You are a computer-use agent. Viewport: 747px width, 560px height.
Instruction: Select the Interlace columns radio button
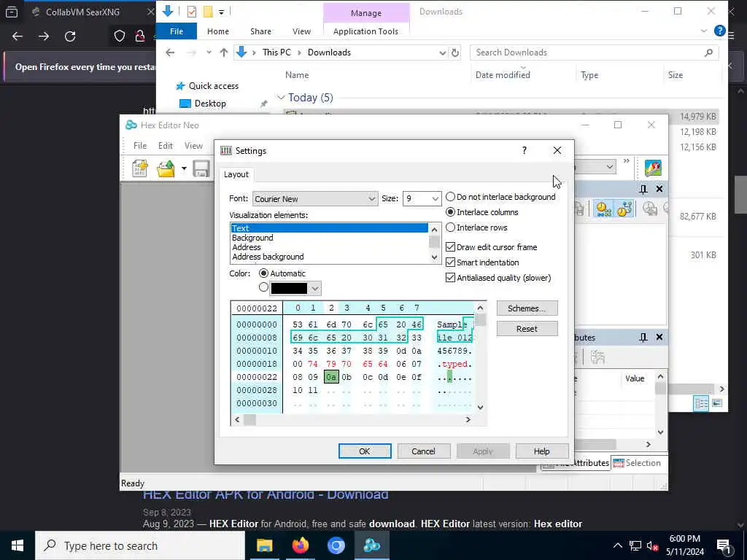pyautogui.click(x=450, y=212)
